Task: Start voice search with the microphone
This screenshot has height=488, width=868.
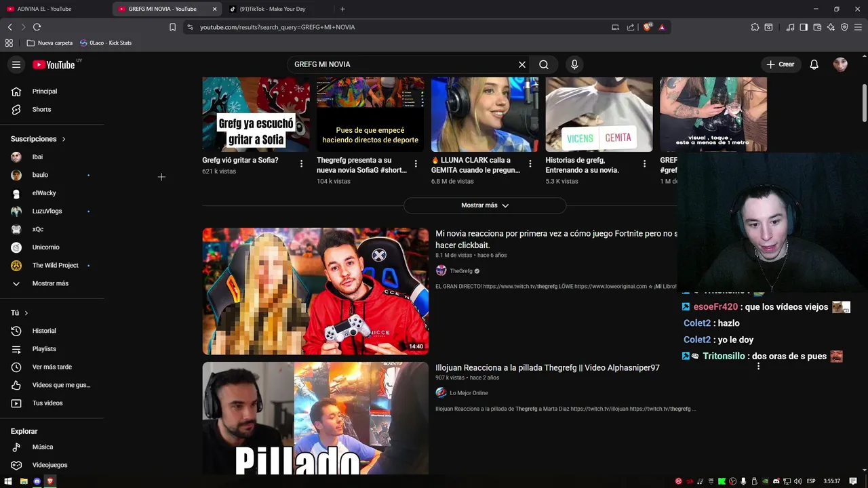Action: click(574, 64)
